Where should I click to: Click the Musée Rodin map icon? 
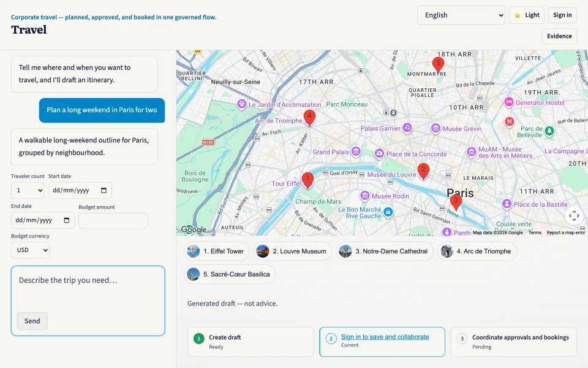365,196
